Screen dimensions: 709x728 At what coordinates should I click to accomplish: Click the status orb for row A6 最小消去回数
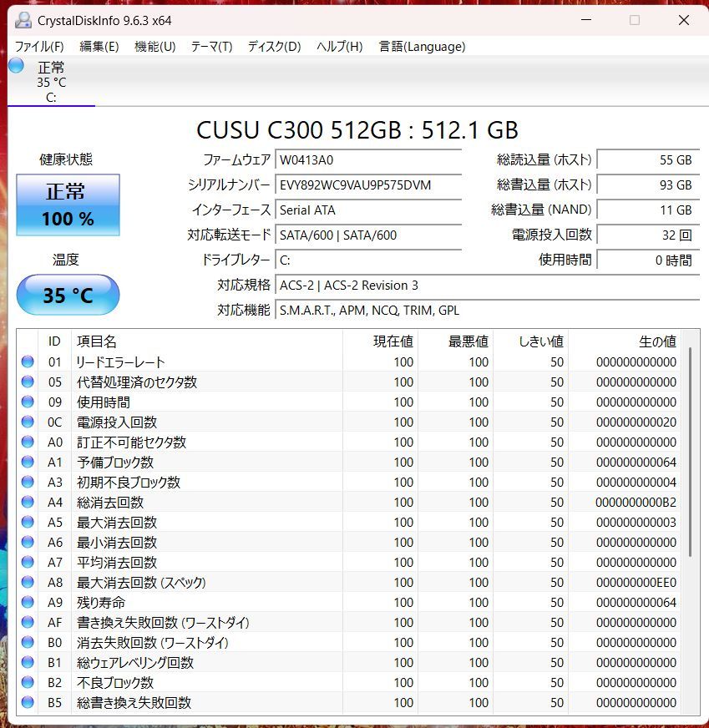point(28,542)
